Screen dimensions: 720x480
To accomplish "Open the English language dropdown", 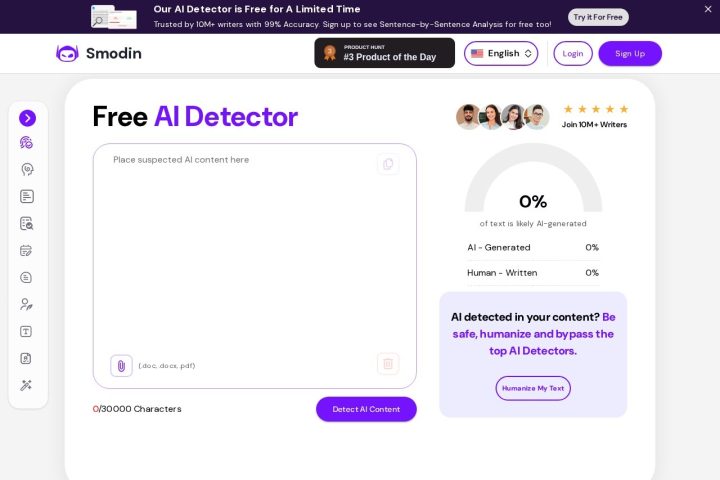I will pos(501,54).
